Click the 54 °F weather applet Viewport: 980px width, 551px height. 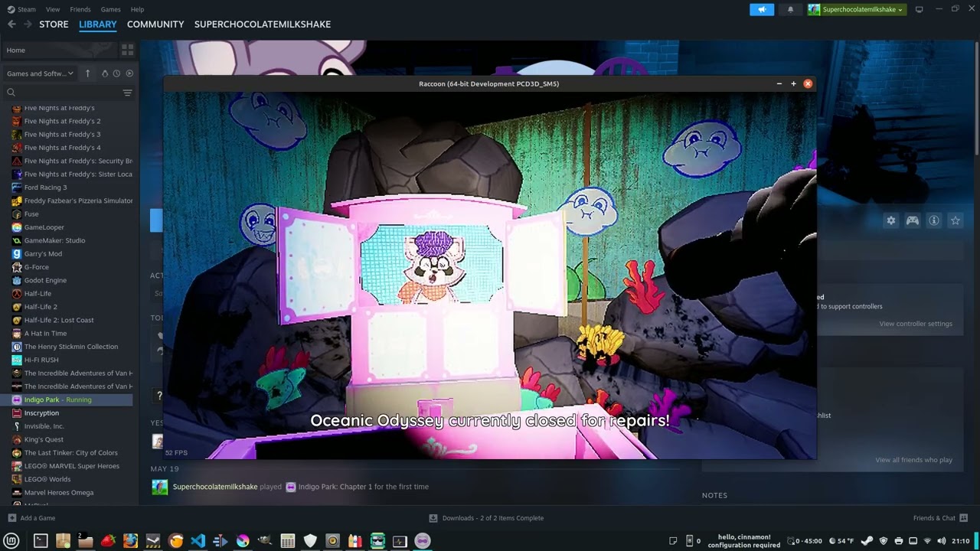pos(841,541)
